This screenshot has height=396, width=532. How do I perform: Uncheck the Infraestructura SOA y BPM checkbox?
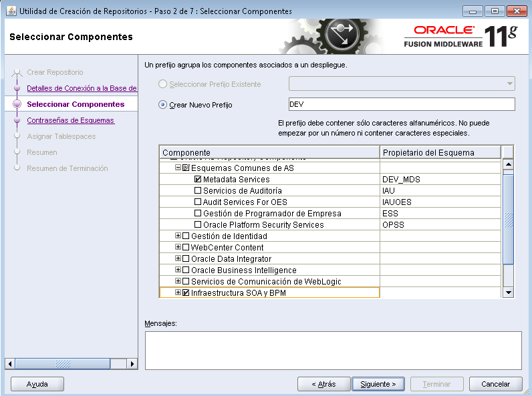point(186,292)
